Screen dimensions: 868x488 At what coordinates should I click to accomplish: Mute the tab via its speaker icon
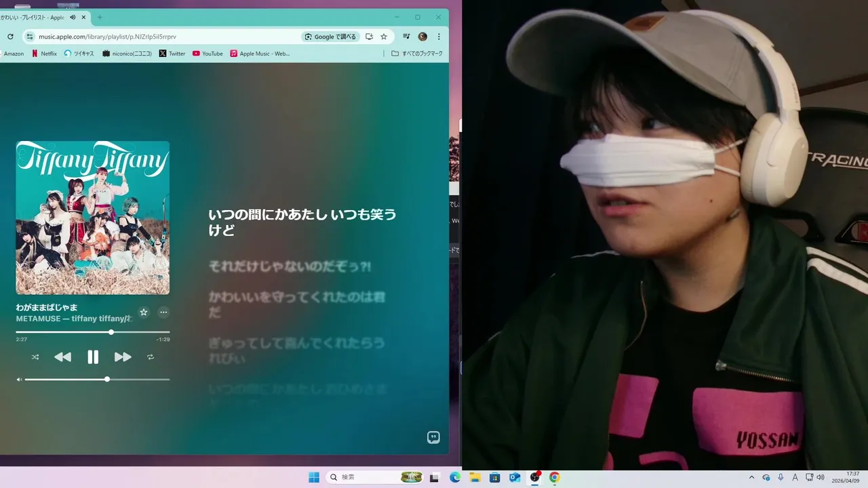point(72,17)
